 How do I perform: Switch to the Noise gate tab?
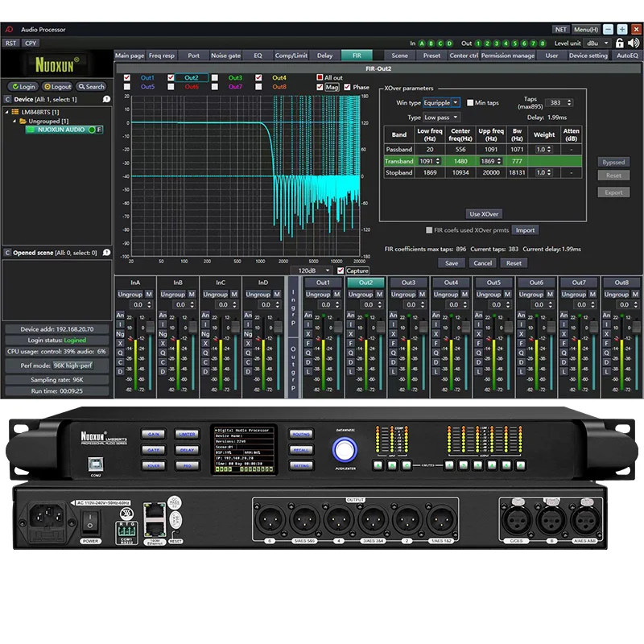click(225, 56)
